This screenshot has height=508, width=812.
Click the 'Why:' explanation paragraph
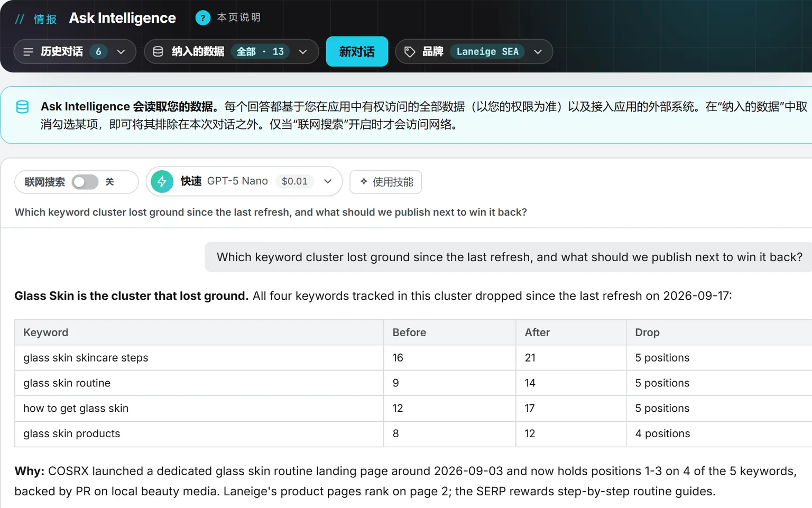pos(405,481)
